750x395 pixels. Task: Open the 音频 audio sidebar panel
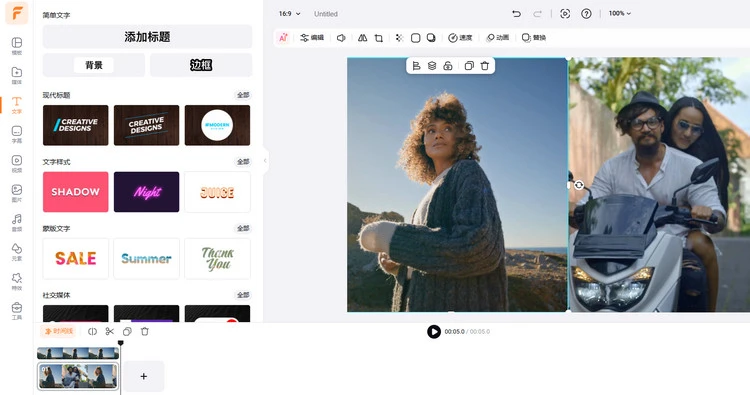tap(16, 223)
